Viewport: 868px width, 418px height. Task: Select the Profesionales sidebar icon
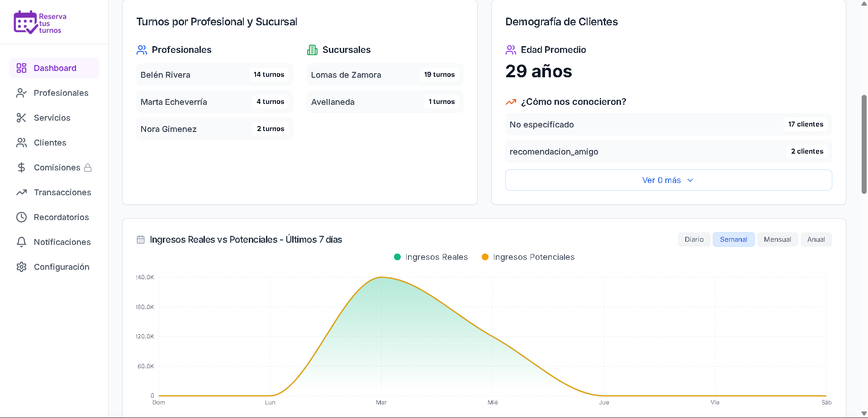[21, 93]
